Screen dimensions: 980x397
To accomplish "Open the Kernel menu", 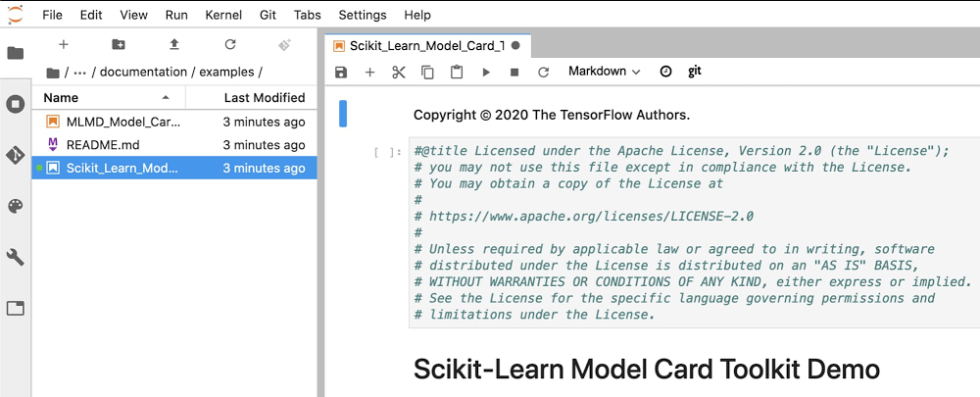I will point(223,15).
